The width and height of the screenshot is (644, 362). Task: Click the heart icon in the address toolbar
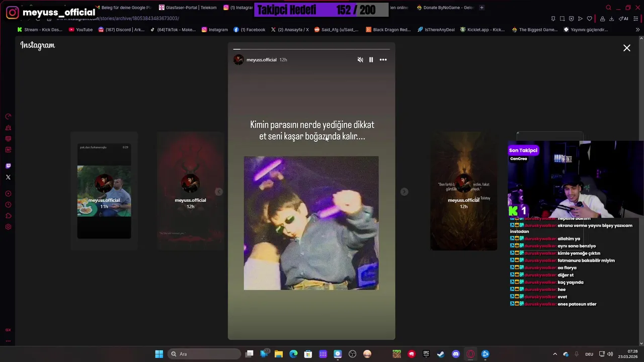(x=589, y=19)
